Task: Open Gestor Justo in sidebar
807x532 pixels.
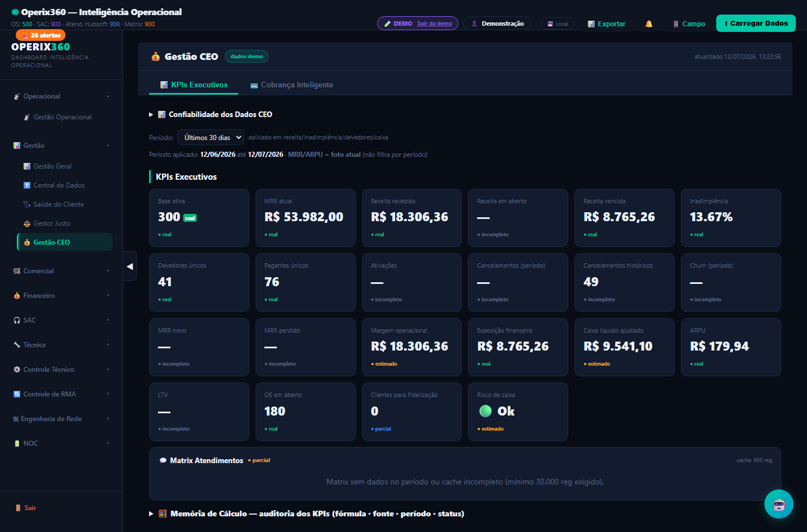Action: [x=52, y=223]
